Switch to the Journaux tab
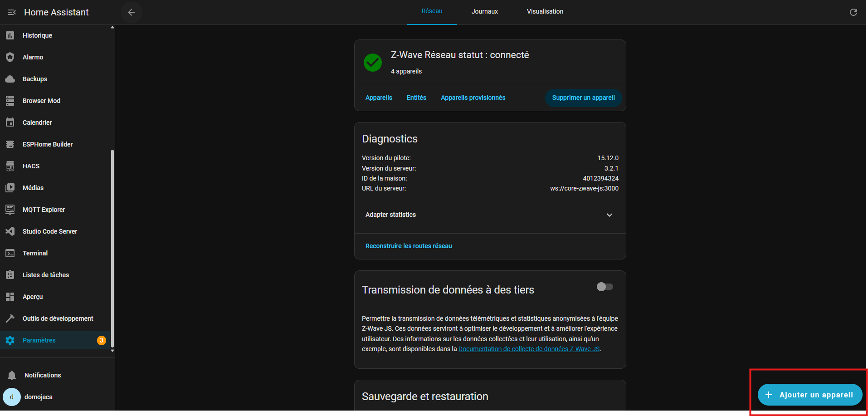Screen dimensions: 868x416 484,11
